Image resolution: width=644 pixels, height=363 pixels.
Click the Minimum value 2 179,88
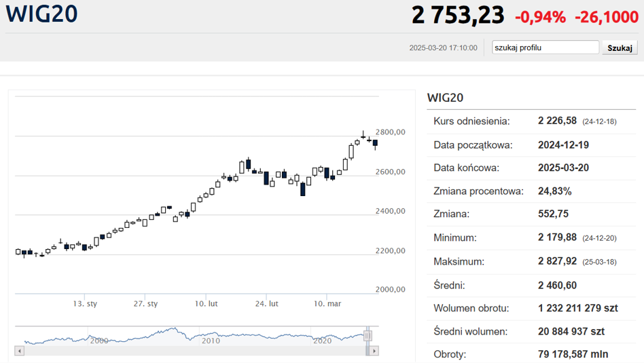tap(557, 237)
